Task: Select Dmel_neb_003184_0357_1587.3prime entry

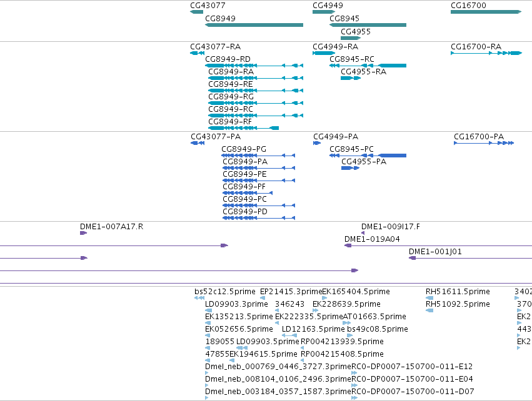Action: [x=278, y=392]
